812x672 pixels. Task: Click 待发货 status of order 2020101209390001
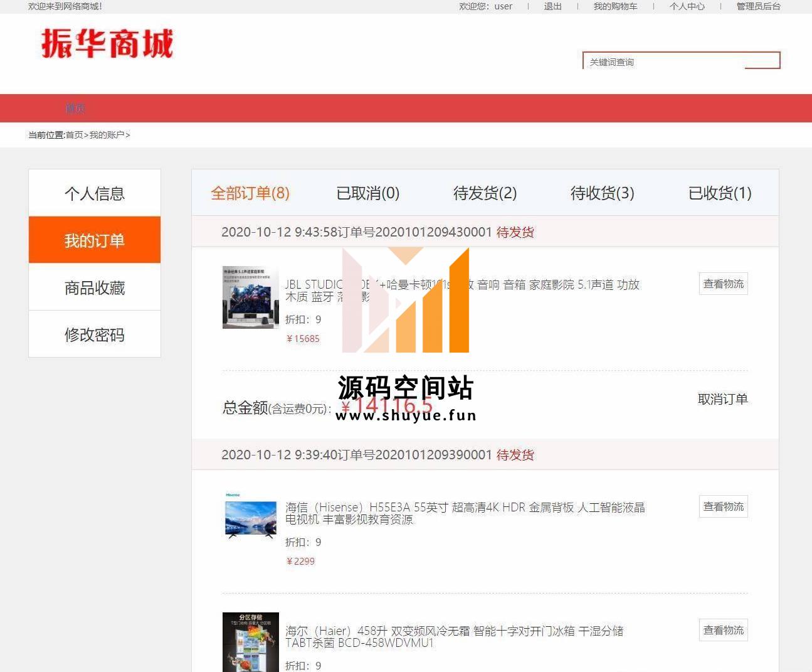(x=515, y=455)
